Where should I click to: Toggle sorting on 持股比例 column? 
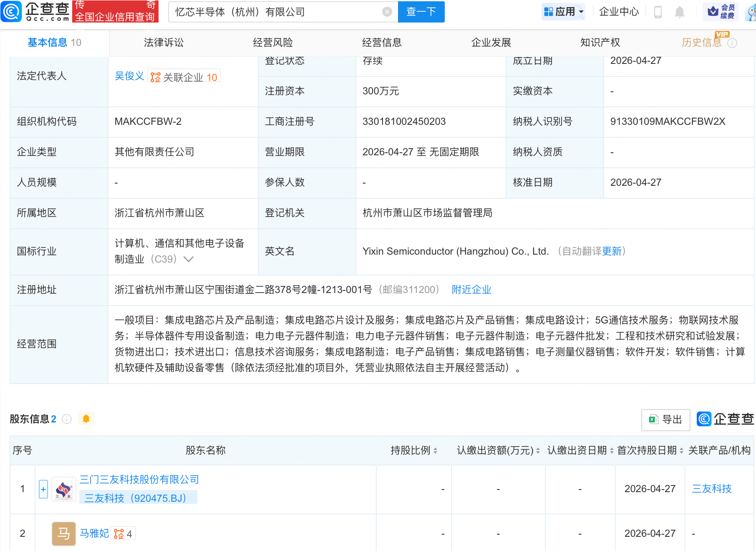436,451
